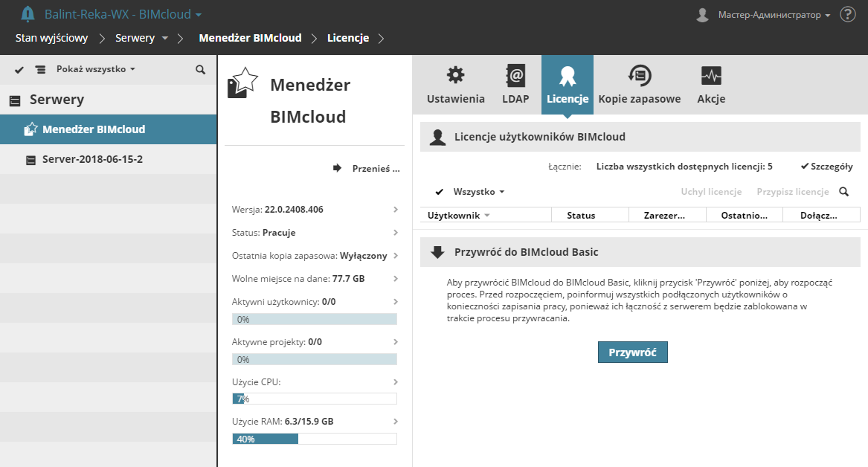The height and width of the screenshot is (467, 868).
Task: Select Server-2018-06-15-2 in server list
Action: [108, 159]
